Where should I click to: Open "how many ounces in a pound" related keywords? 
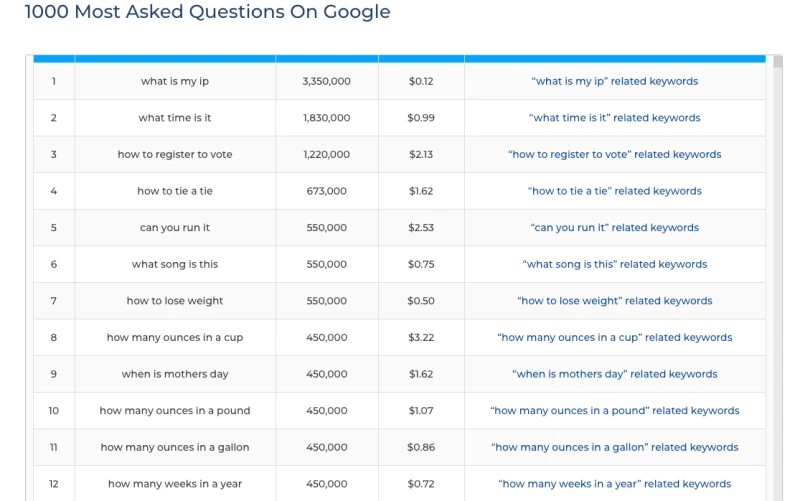tap(614, 411)
